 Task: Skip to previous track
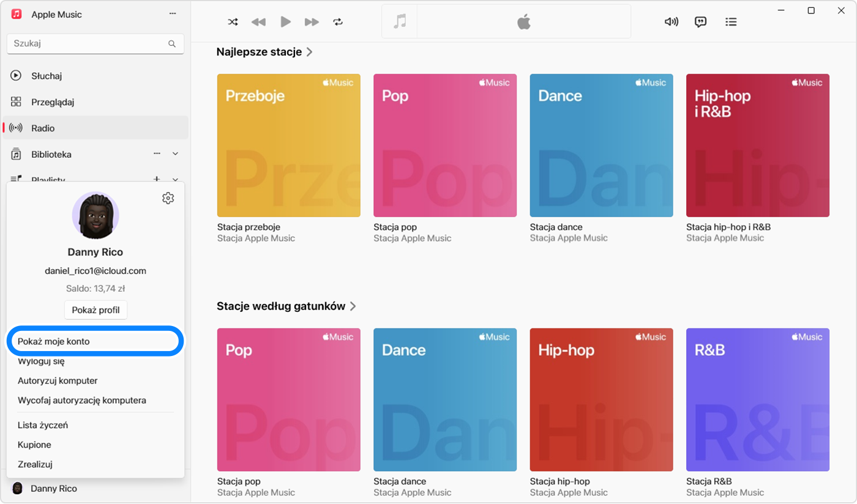[x=258, y=22]
